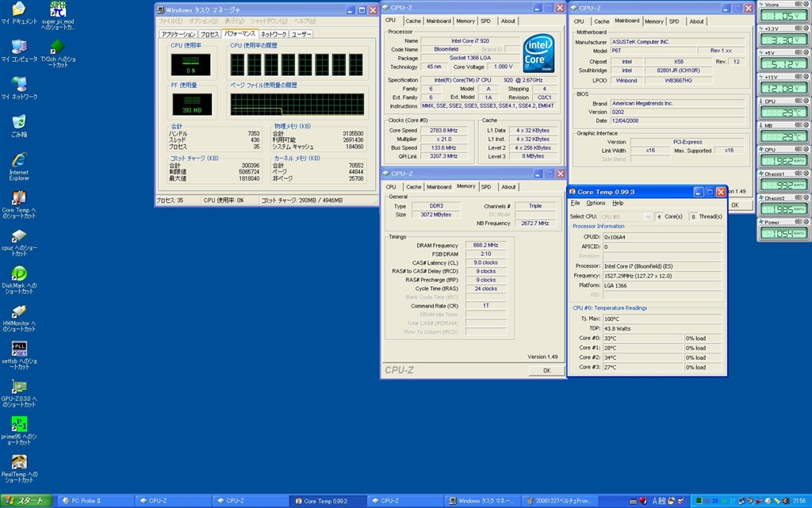The height and width of the screenshot is (508, 812).
Task: Select the HWMonitor shortcut desktop icon
Action: coord(19,318)
